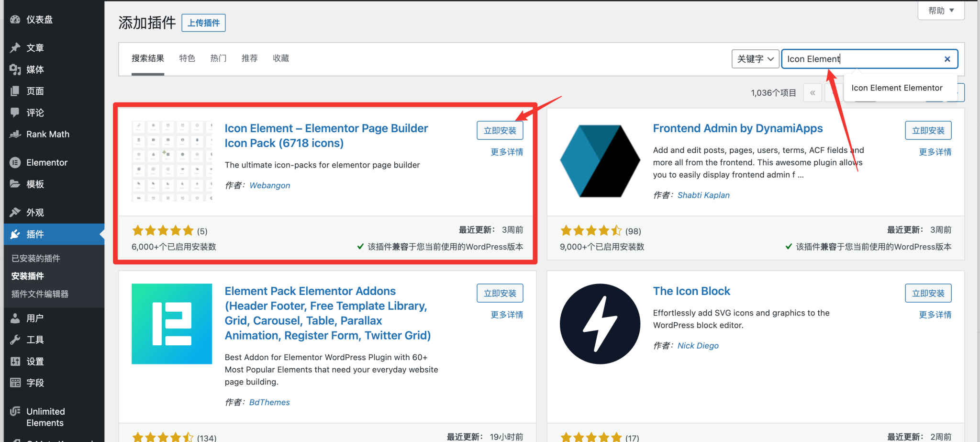Install The Icon Block plugin
This screenshot has width=980, height=442.
click(928, 293)
